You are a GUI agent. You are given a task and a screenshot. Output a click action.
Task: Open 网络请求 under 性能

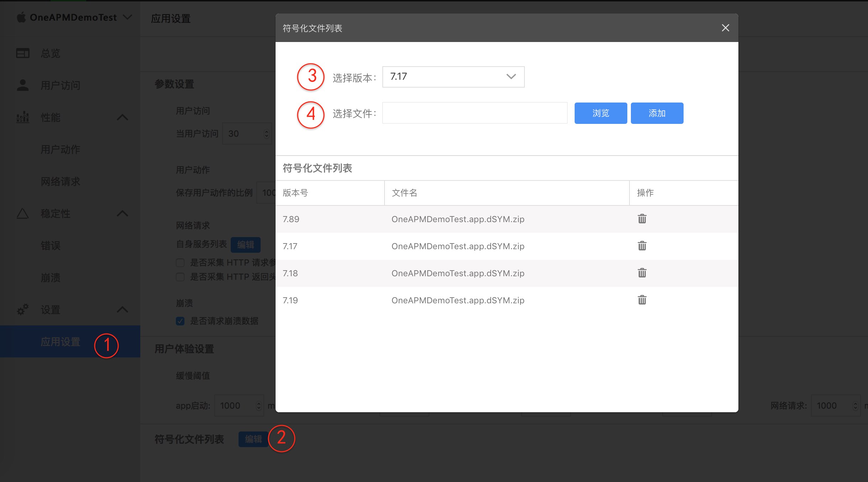click(60, 182)
